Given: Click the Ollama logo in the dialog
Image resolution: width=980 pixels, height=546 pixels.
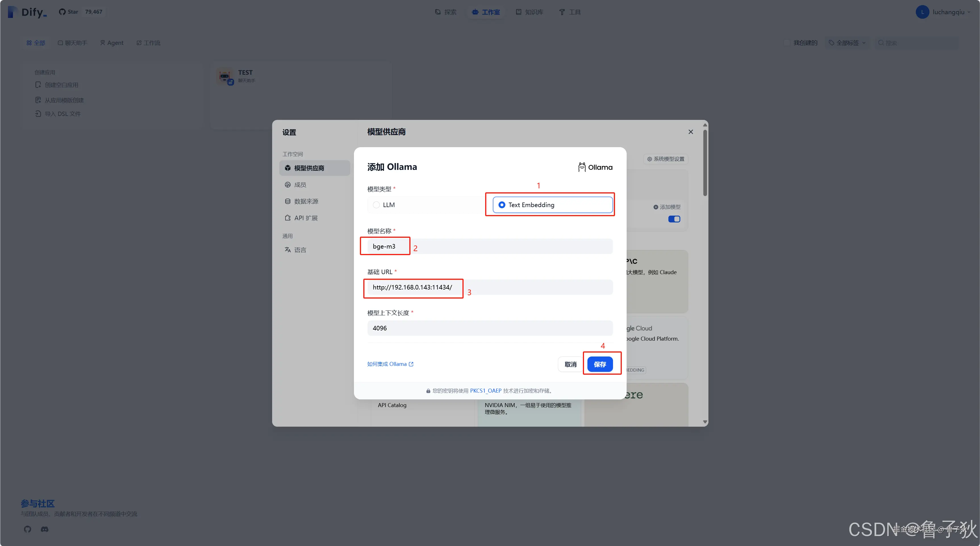Looking at the screenshot, I should pyautogui.click(x=595, y=167).
